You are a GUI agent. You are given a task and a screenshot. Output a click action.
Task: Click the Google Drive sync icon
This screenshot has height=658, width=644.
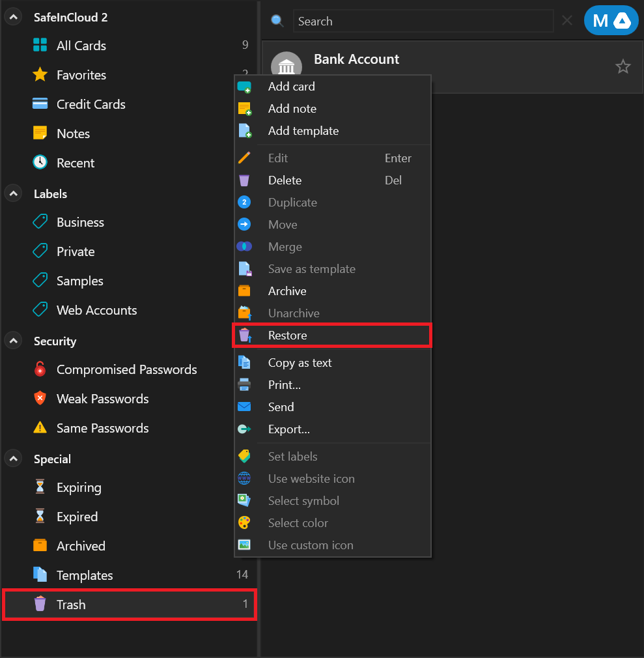(622, 20)
